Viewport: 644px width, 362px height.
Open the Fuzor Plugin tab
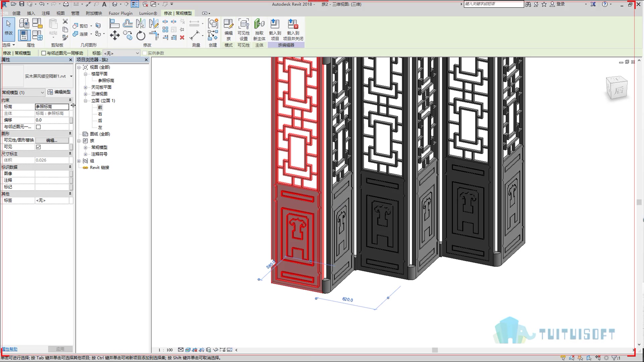(x=120, y=13)
